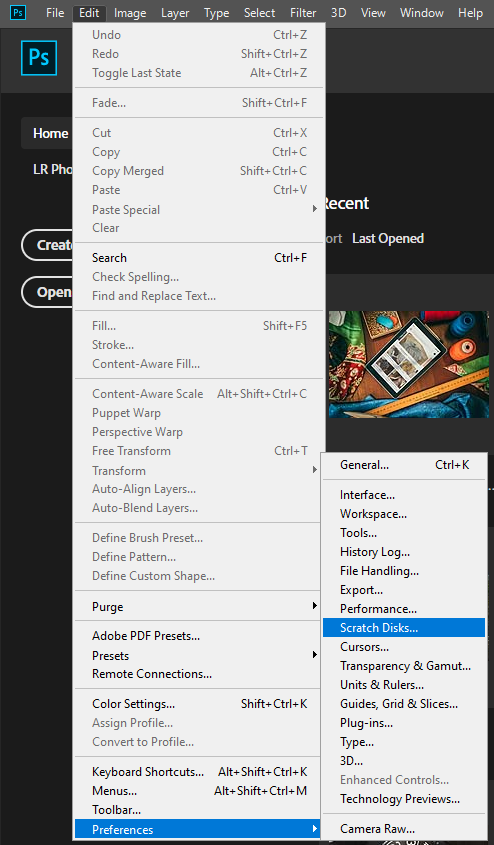Open File Handling preferences
The height and width of the screenshot is (845, 494).
(x=404, y=571)
